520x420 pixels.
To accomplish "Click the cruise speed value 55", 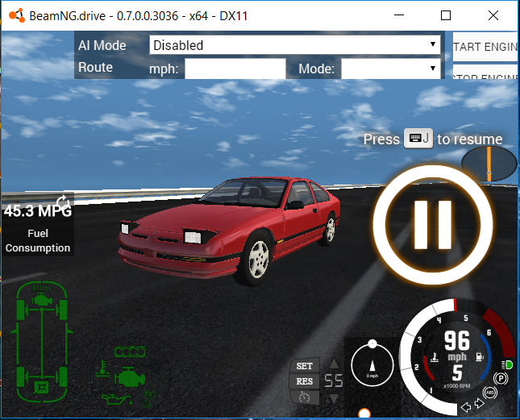I will tap(333, 380).
